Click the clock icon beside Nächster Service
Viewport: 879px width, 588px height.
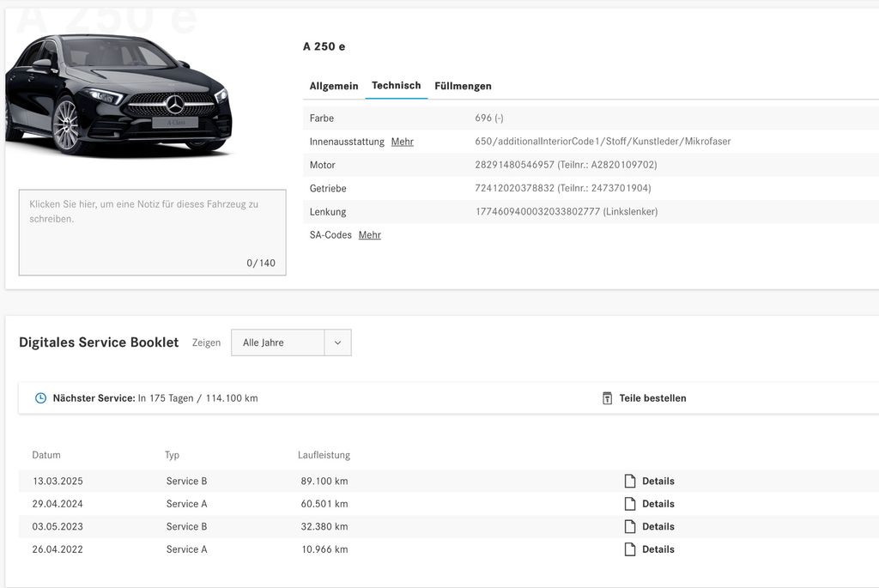pos(39,397)
